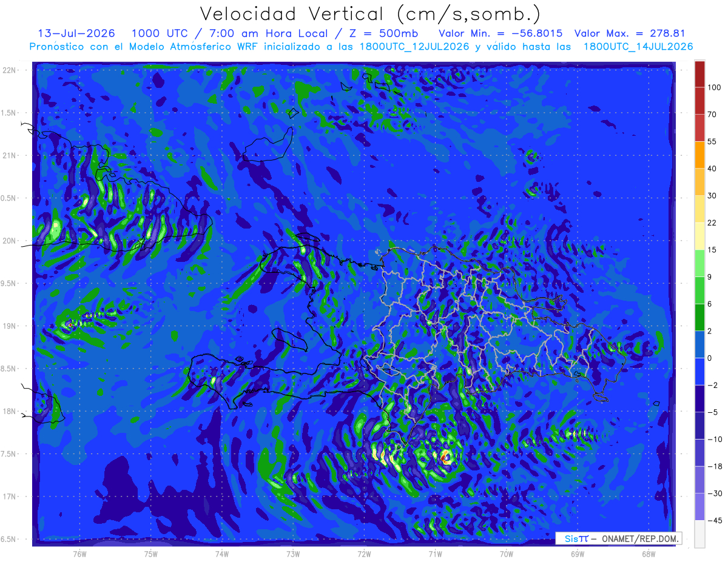The image size is (728, 562).
Task: Click the "1800UTC_12JUL2026" initialization timestamp
Action: click(414, 47)
